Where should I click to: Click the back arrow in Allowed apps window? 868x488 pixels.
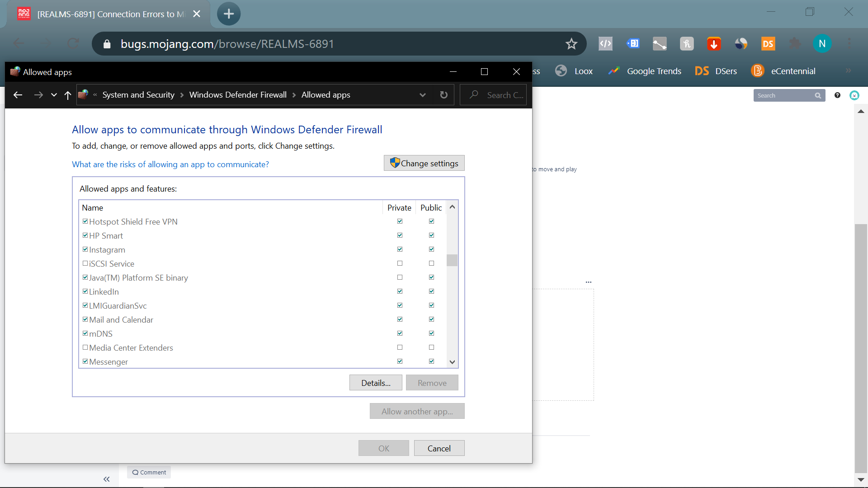tap(18, 95)
